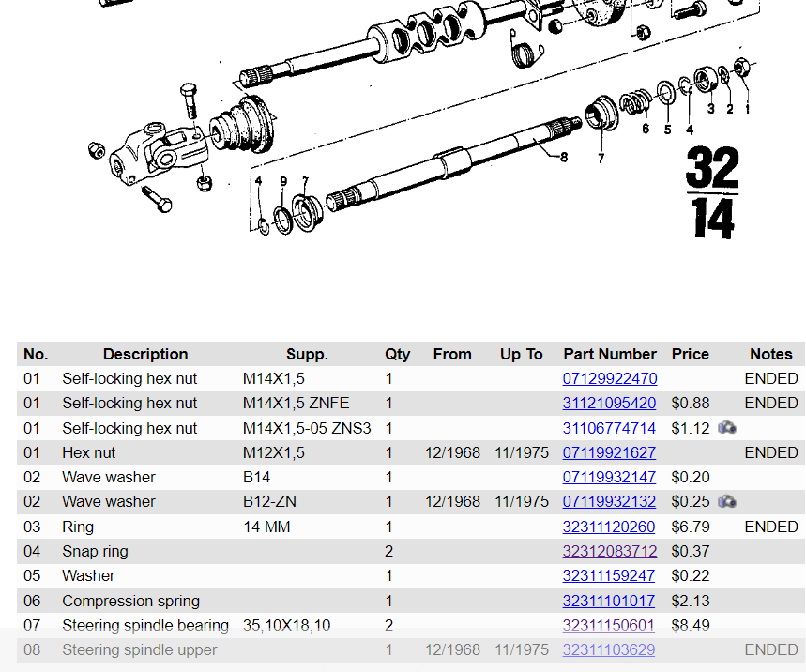The height and width of the screenshot is (672, 806).
Task: Open Snap ring link 32312083712
Action: click(x=609, y=551)
